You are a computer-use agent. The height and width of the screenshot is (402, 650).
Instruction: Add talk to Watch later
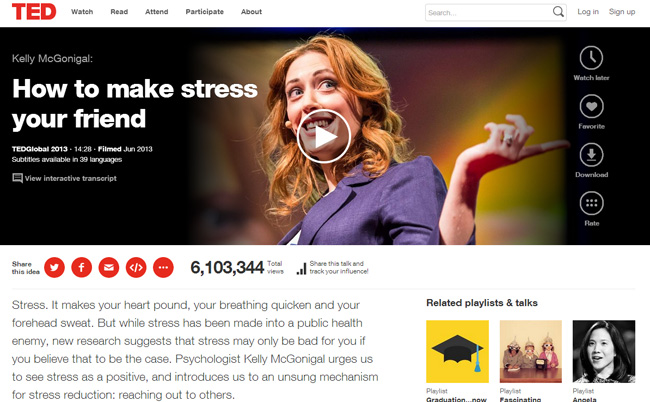pyautogui.click(x=591, y=58)
